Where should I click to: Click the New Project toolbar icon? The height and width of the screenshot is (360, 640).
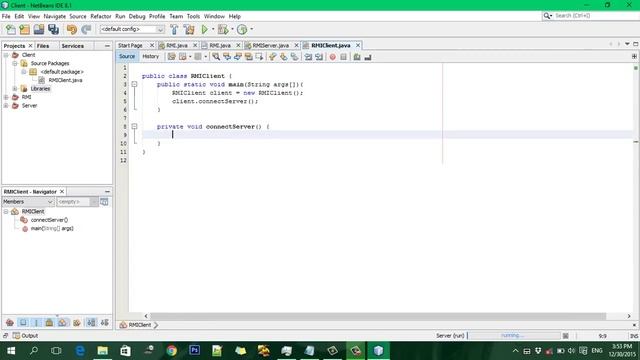24,29
